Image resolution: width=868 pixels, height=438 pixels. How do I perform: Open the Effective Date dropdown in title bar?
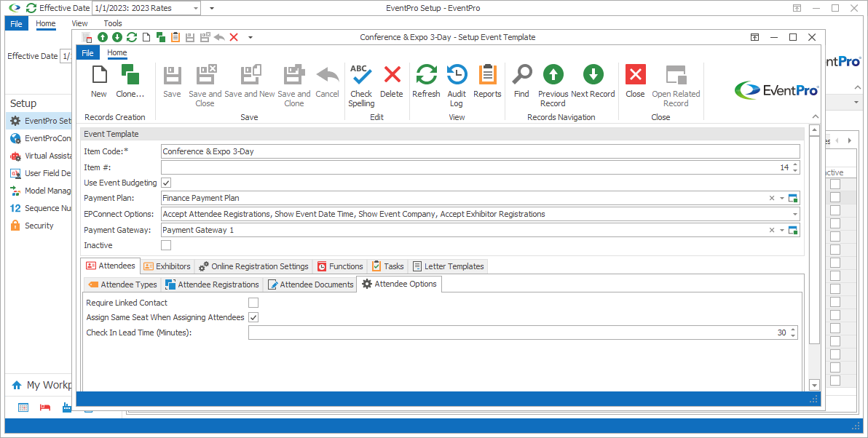tap(197, 8)
